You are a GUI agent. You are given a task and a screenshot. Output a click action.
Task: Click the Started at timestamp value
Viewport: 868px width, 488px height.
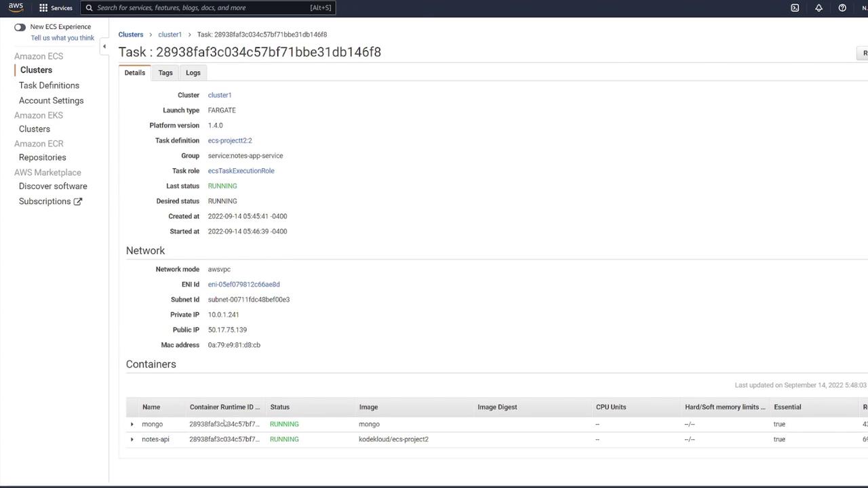pyautogui.click(x=248, y=232)
